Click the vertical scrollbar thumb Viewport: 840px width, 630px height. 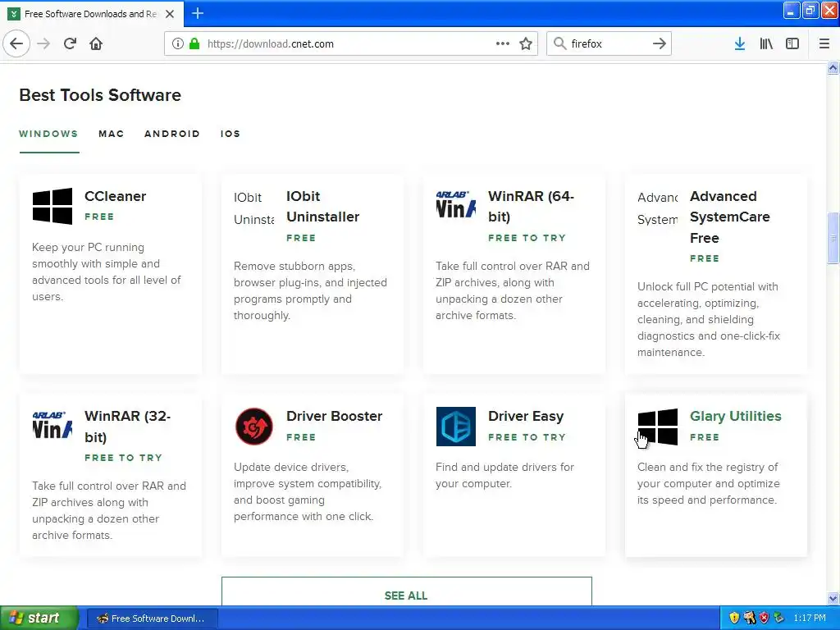(833, 238)
